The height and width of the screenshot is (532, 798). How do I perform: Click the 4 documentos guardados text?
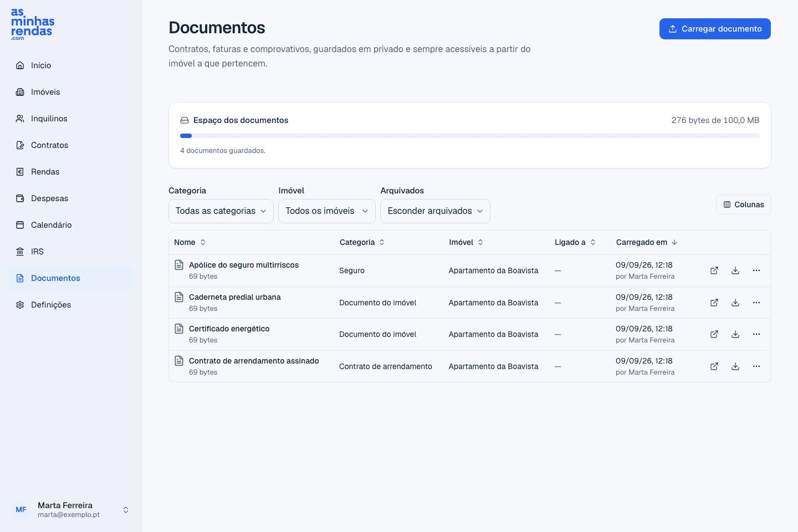(223, 151)
